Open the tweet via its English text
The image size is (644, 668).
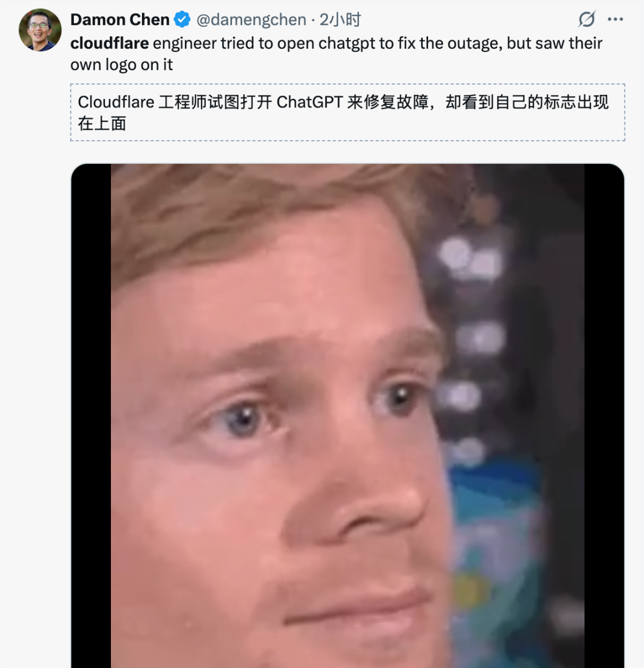tap(336, 54)
